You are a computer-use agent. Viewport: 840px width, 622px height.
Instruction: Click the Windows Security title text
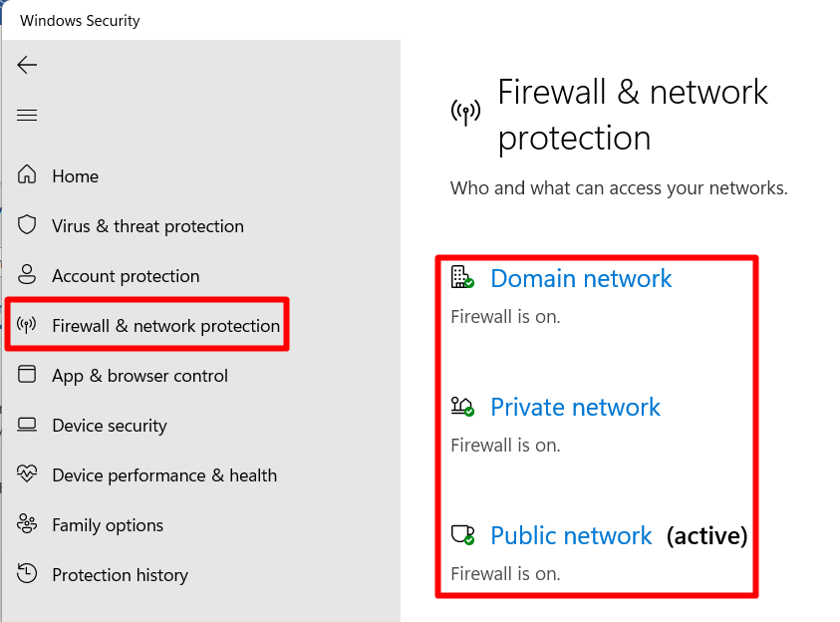coord(80,21)
